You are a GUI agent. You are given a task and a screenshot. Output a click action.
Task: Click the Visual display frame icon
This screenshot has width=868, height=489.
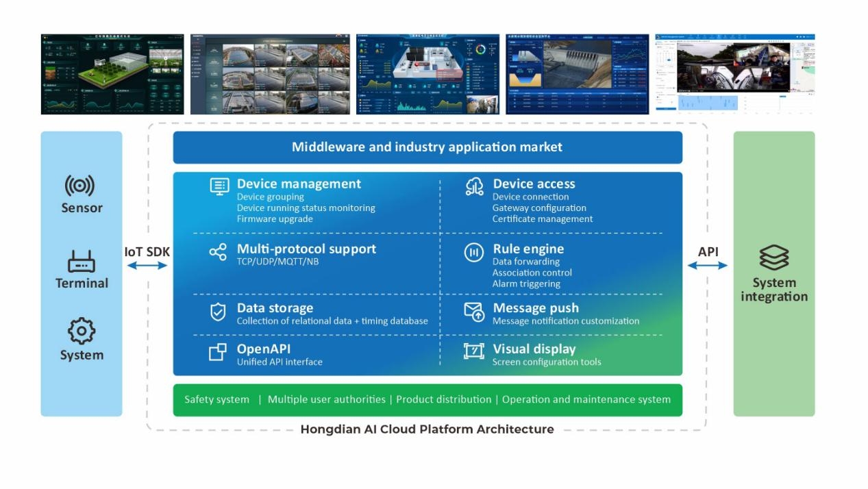(474, 351)
